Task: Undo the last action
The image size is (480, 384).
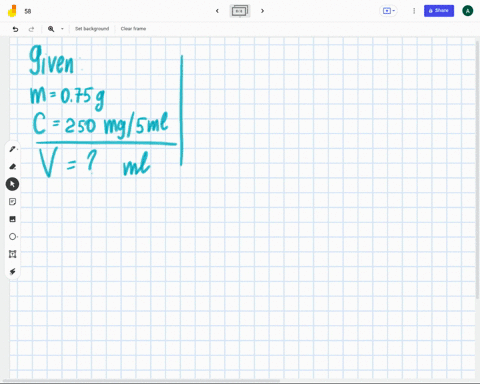Action: (15, 29)
